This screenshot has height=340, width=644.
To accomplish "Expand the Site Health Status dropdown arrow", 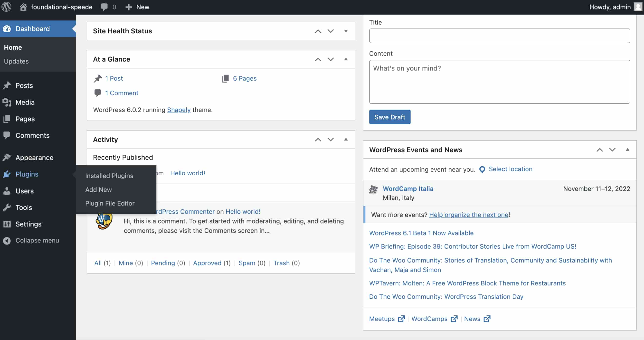I will click(346, 31).
